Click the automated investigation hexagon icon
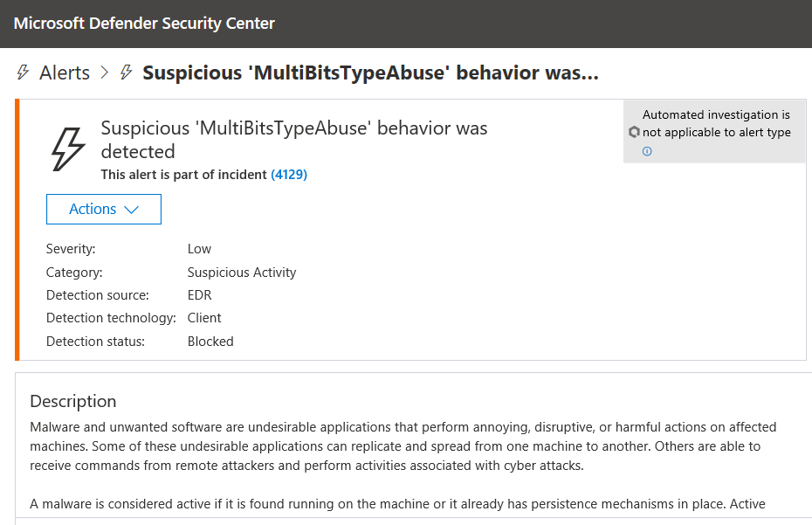This screenshot has width=812, height=525. pyautogui.click(x=634, y=133)
